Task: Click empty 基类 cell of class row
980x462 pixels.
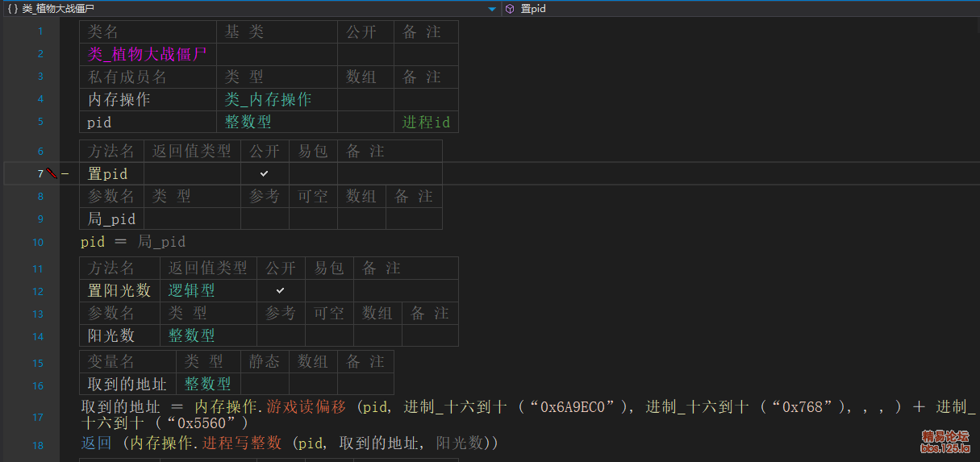Action: pyautogui.click(x=277, y=55)
